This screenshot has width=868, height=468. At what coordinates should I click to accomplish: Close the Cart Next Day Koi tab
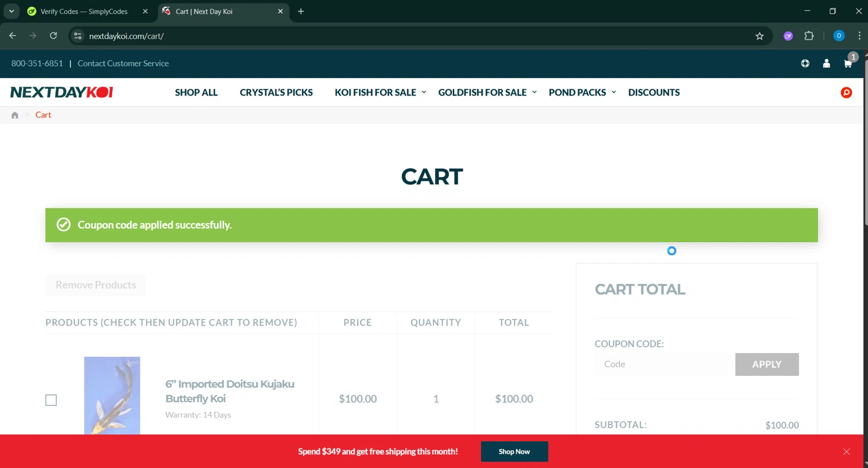coord(281,11)
